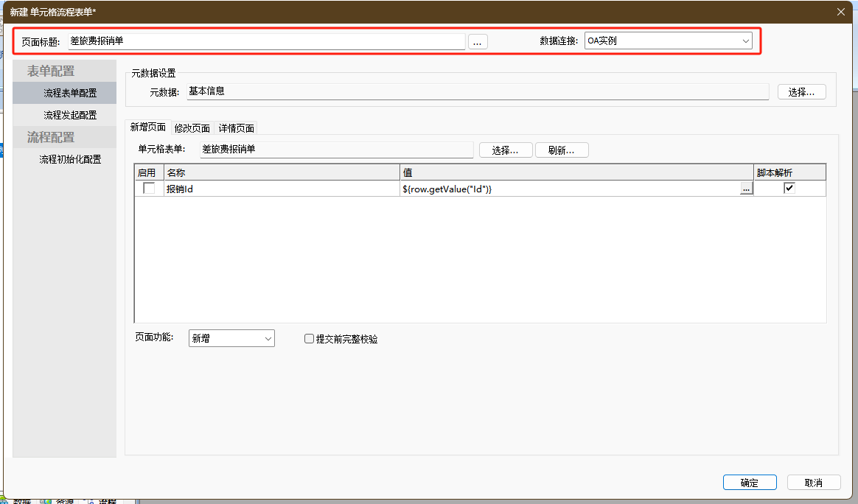Open 流程初始化配置 in the sidebar
The image size is (858, 504).
[x=70, y=159]
